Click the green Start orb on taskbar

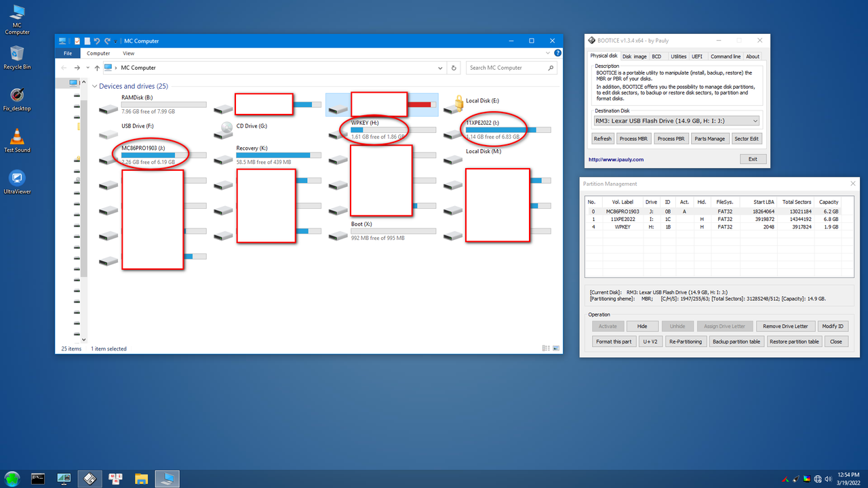tap(13, 478)
